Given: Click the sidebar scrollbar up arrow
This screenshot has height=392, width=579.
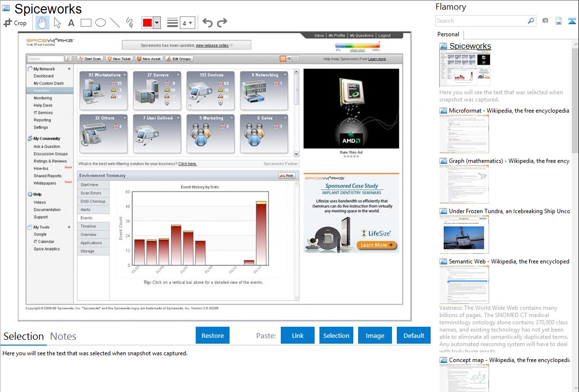Looking at the screenshot, I should coord(575,44).
